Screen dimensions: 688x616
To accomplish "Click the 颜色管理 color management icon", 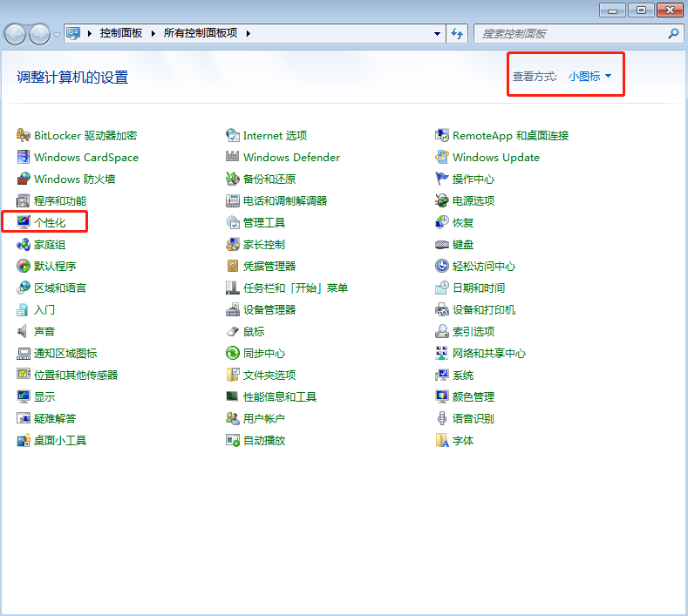I will coord(442,397).
